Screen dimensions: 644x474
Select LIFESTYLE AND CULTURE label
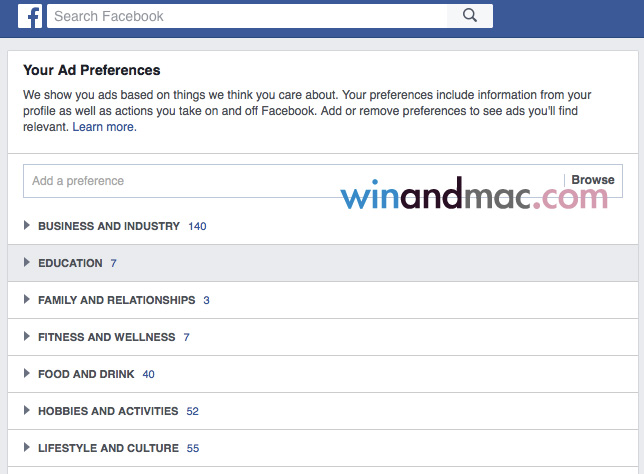pyautogui.click(x=108, y=448)
